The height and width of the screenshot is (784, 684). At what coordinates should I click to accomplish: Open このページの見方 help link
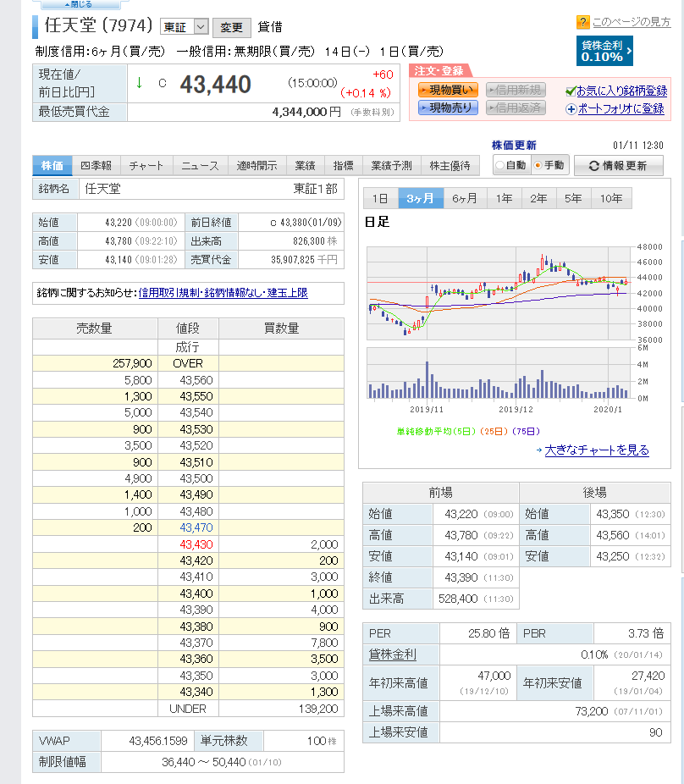click(x=632, y=22)
